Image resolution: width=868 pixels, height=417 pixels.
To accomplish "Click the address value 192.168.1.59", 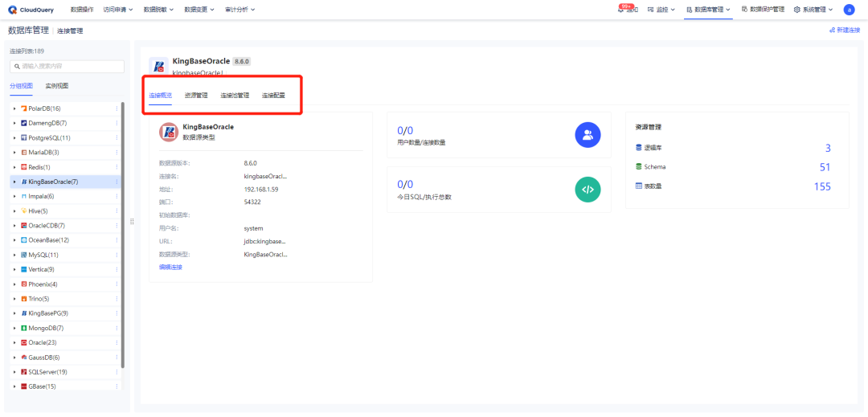I will (x=260, y=189).
